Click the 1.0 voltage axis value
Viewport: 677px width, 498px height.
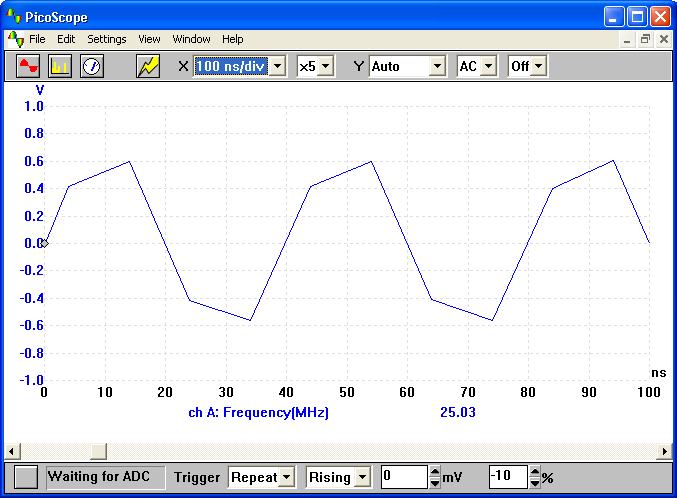tap(34, 106)
